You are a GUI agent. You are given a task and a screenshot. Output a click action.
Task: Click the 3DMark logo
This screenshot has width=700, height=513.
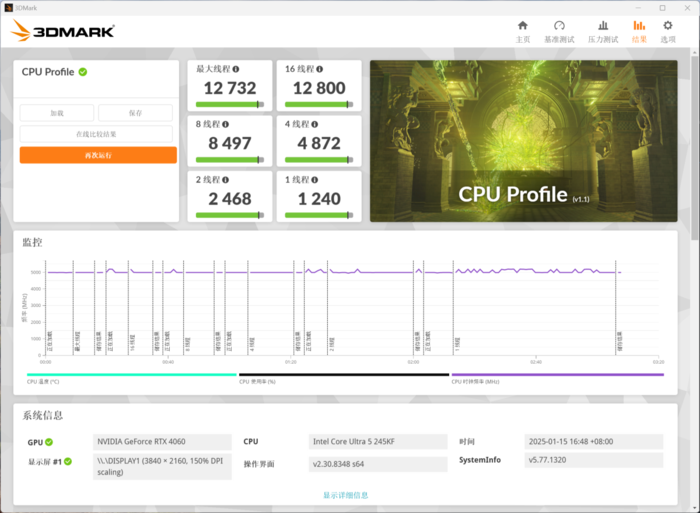[62, 30]
